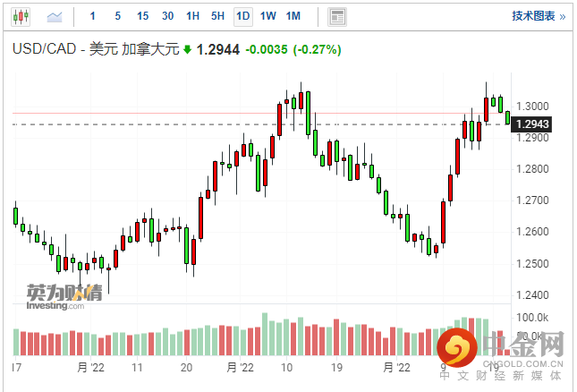Click the green down arrow beside USD/CAD

[x=188, y=51]
